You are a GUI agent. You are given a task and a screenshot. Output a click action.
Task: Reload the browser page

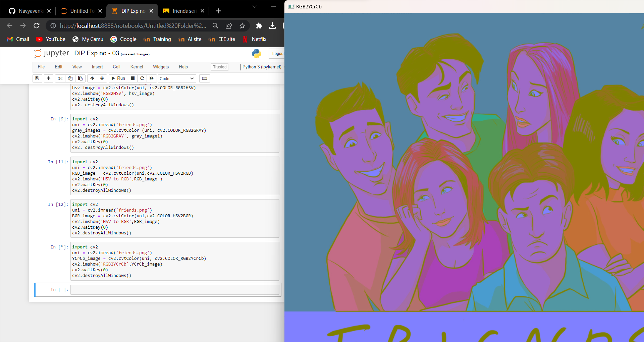click(37, 26)
